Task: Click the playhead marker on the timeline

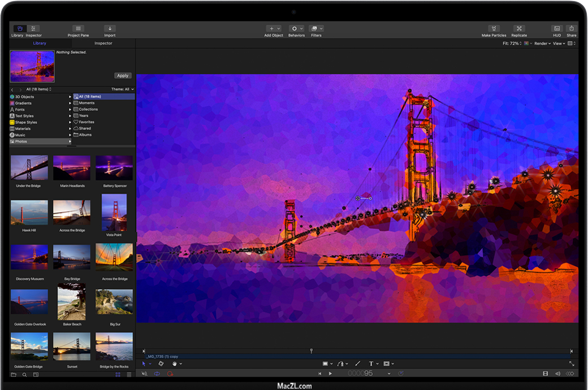Action: [311, 351]
